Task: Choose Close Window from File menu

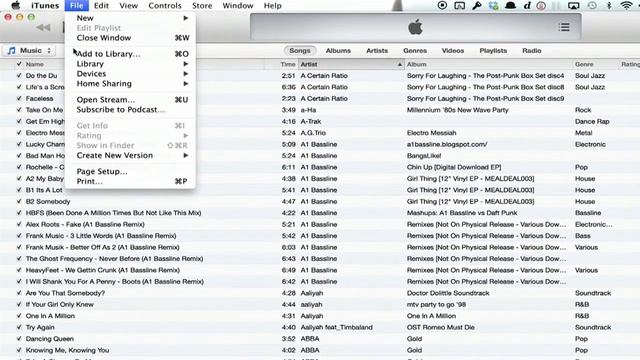Action: [130, 38]
